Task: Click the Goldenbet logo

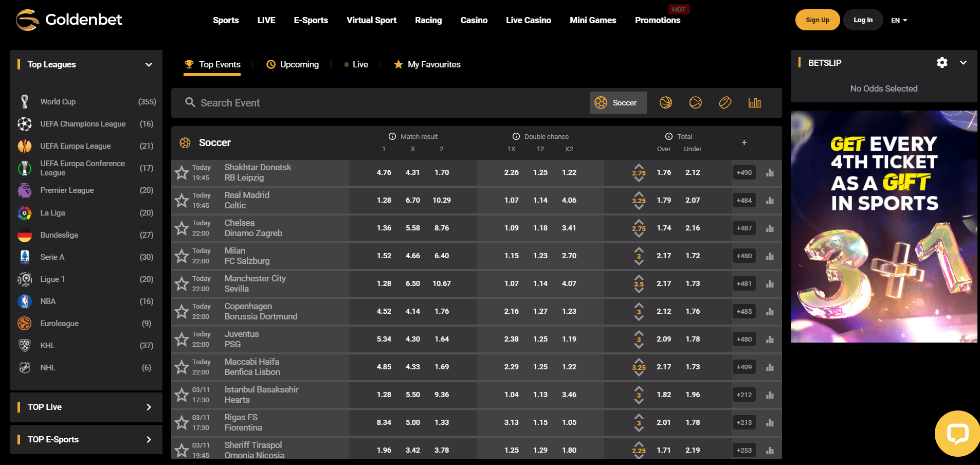Action: coord(69,20)
